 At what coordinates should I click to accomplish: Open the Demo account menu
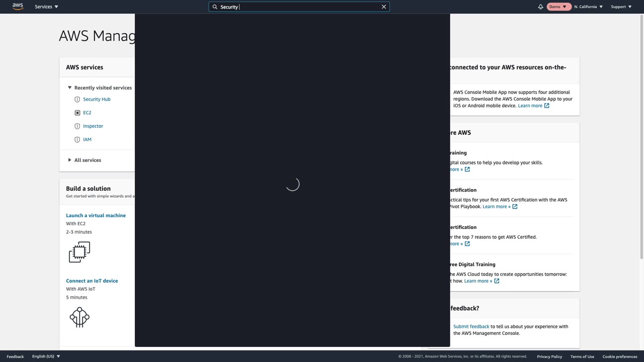pos(558,7)
